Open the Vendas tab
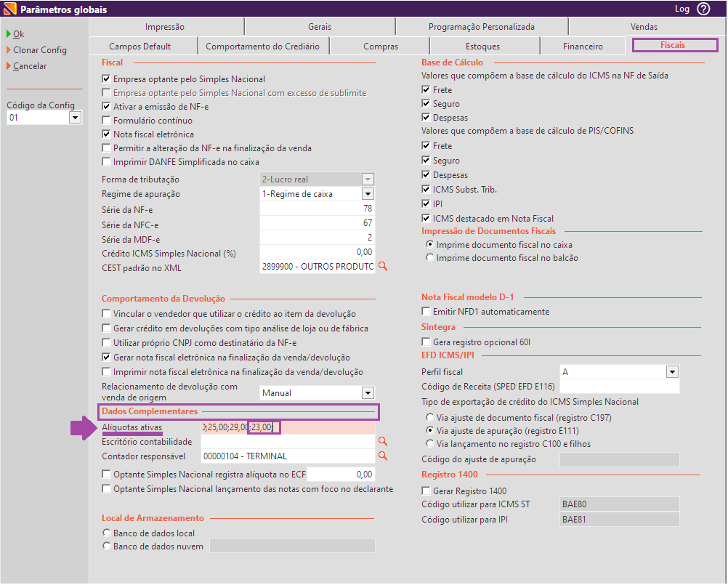 [x=644, y=27]
